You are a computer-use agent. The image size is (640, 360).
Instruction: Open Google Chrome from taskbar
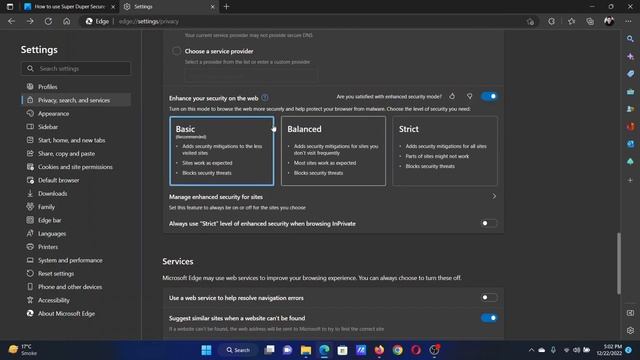[x=398, y=350]
